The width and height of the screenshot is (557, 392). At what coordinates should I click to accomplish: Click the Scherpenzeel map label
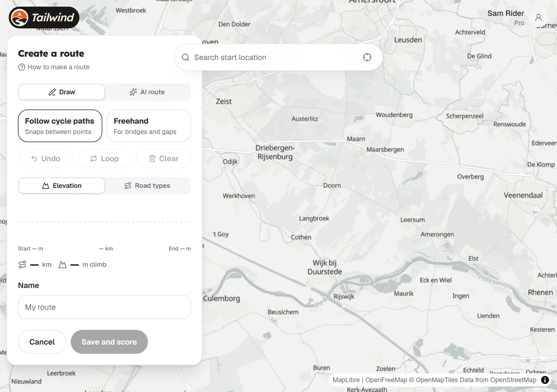pyautogui.click(x=465, y=116)
